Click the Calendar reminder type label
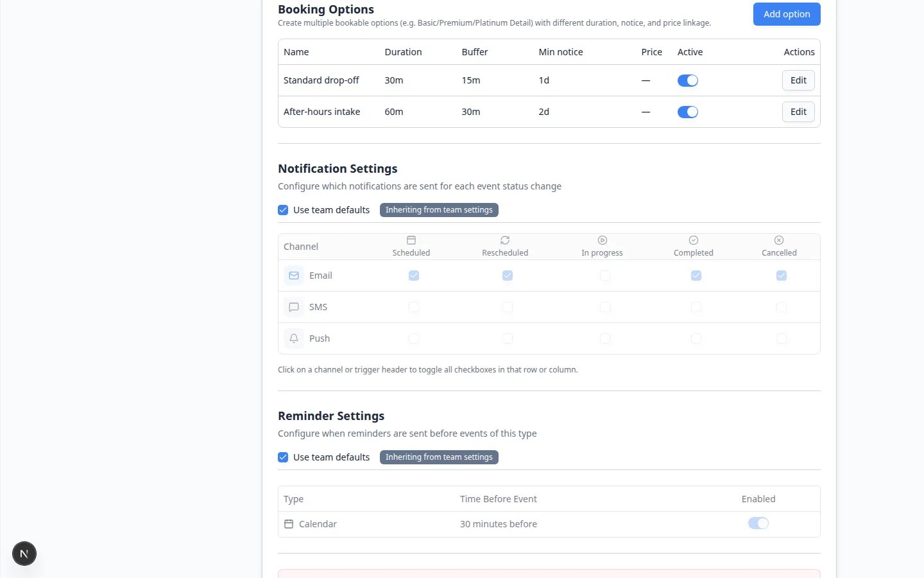 318,524
